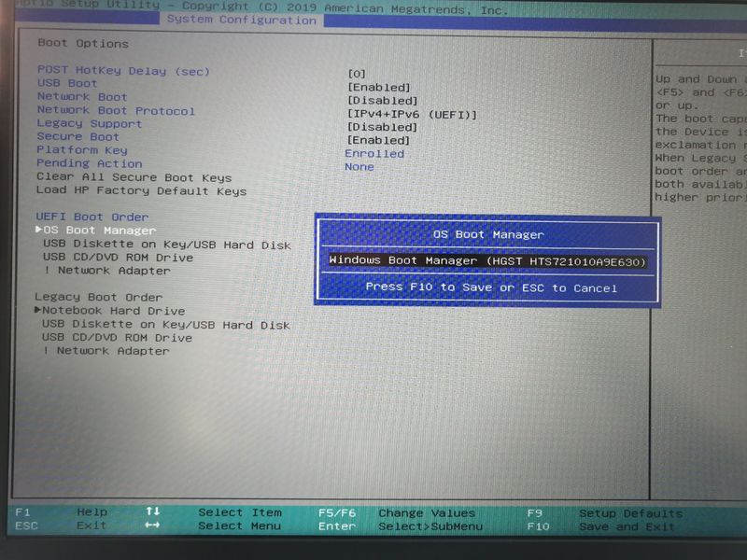Select Legacy Network Adapter boot entry
This screenshot has width=747, height=560.
(x=106, y=351)
